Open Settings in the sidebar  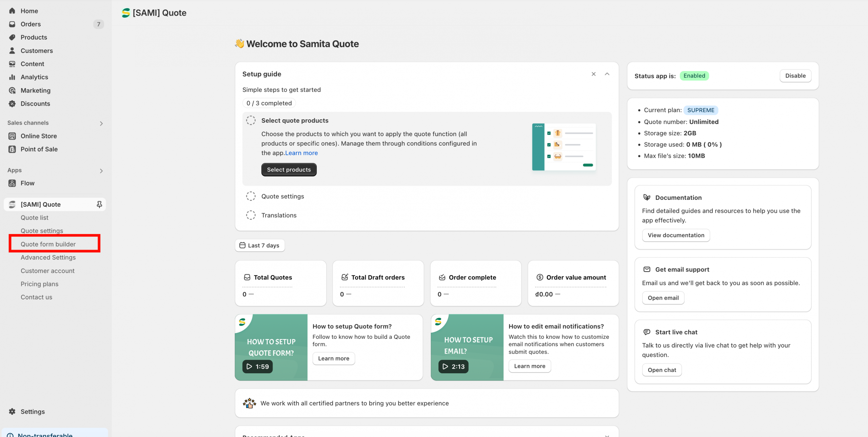pyautogui.click(x=33, y=412)
